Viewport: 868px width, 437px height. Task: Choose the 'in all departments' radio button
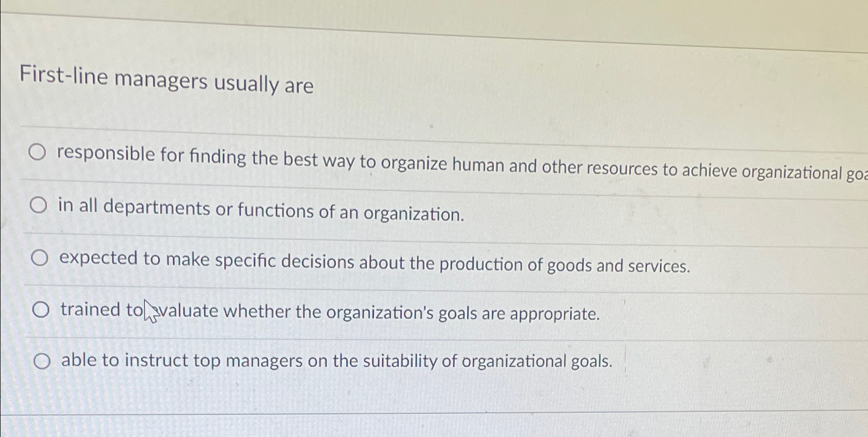tap(38, 204)
